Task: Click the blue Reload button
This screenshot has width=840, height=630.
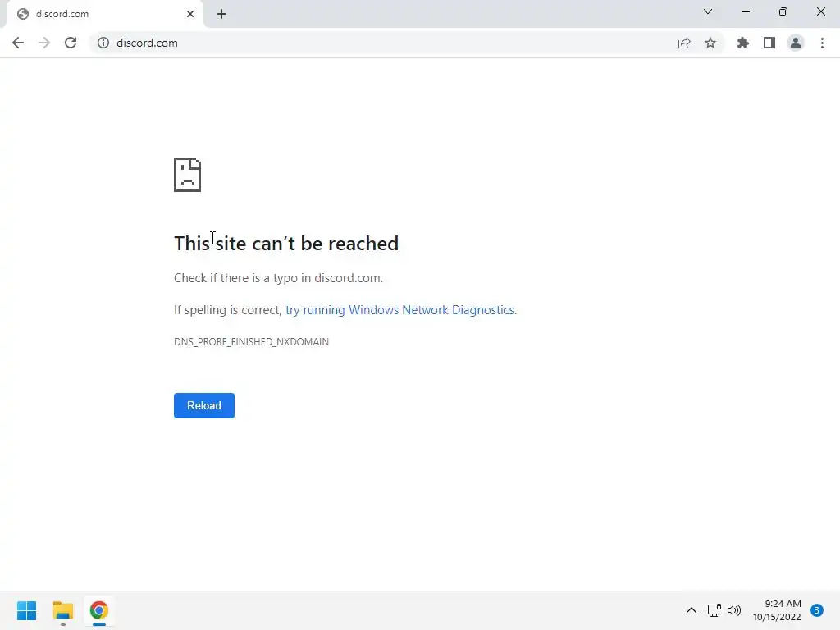Action: pyautogui.click(x=204, y=405)
